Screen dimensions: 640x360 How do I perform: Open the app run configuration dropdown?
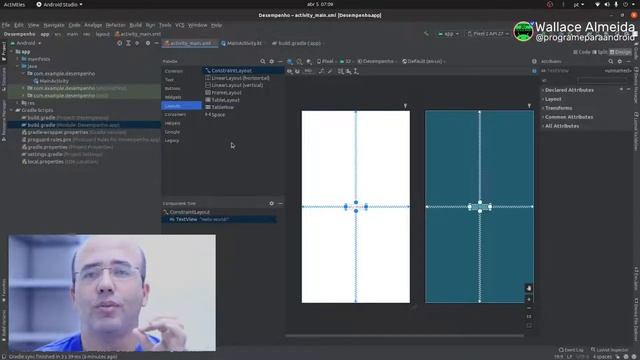448,34
